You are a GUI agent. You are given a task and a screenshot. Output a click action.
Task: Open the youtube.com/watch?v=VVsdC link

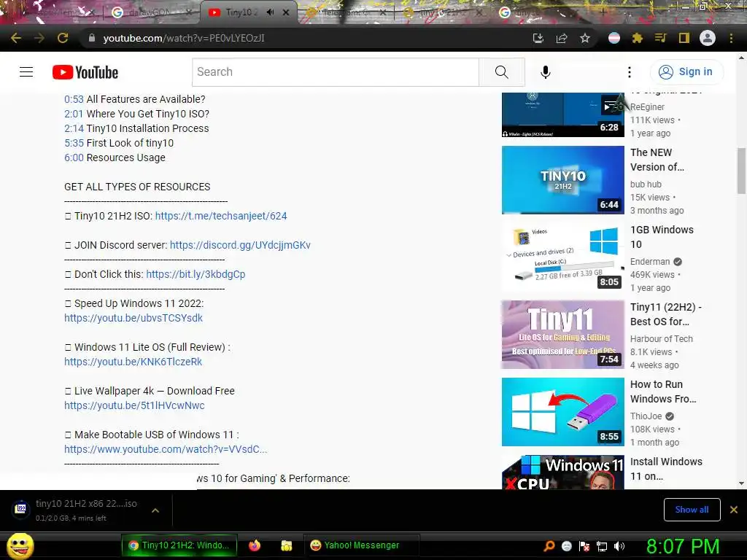click(166, 449)
